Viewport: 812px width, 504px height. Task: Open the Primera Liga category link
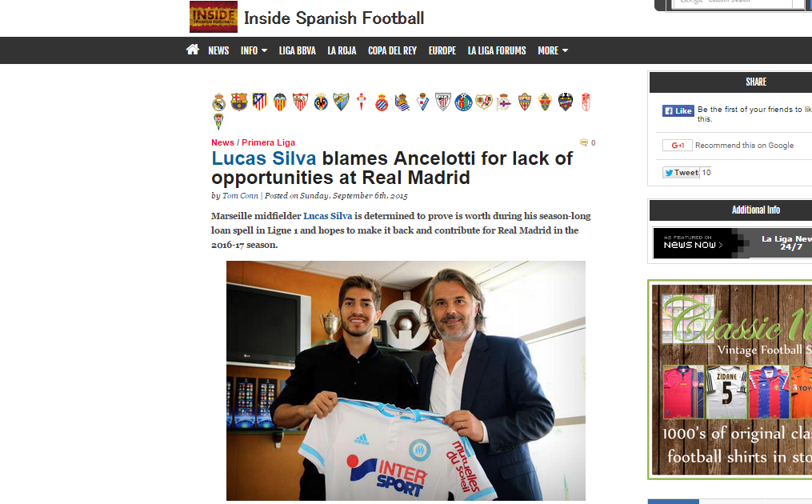(x=268, y=142)
